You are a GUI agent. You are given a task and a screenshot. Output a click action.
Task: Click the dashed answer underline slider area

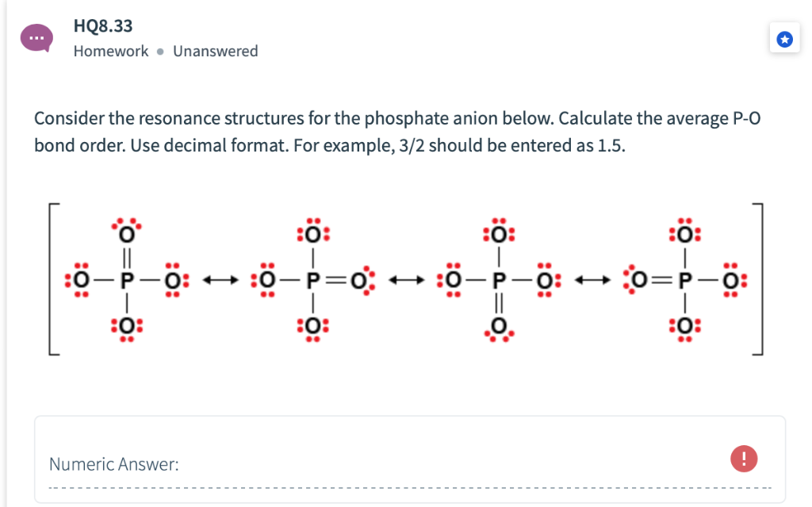click(x=406, y=485)
